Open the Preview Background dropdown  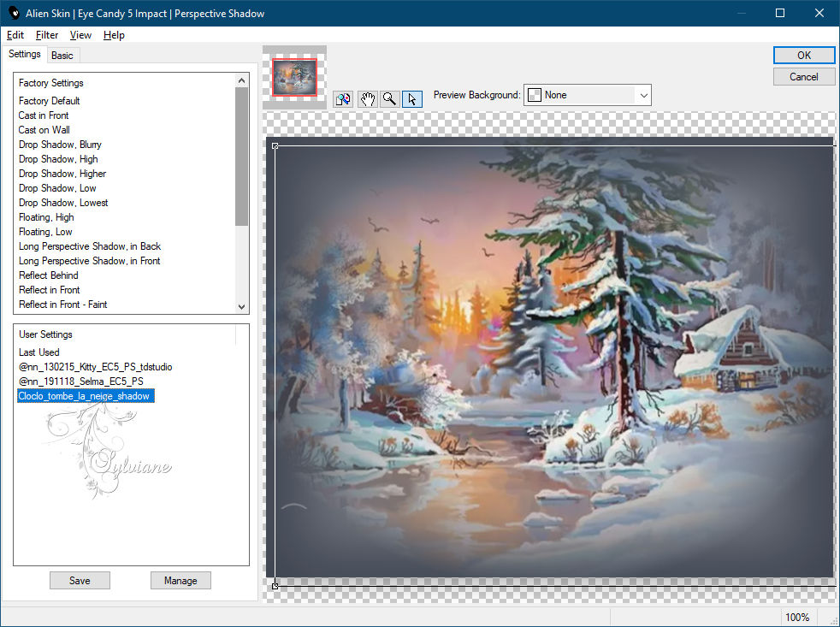point(643,96)
